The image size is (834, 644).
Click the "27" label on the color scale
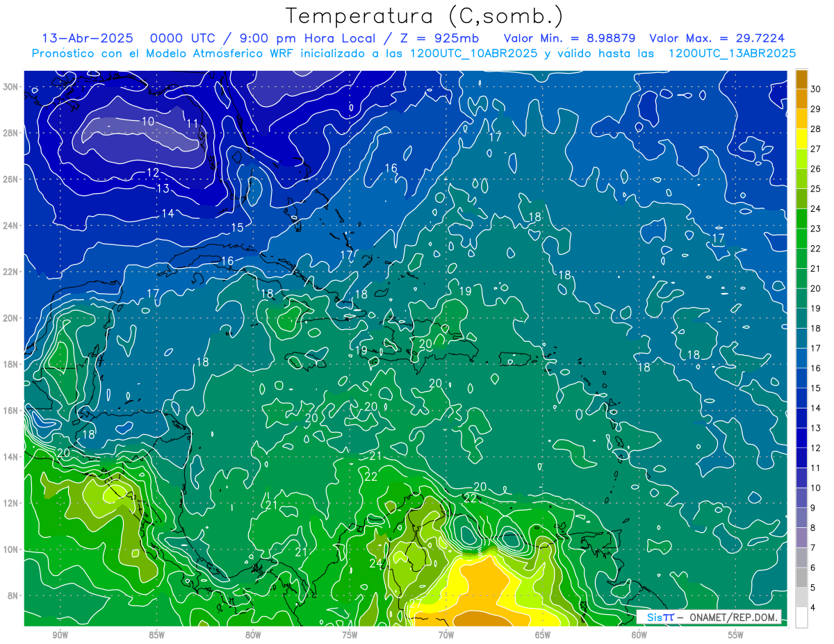pyautogui.click(x=816, y=149)
